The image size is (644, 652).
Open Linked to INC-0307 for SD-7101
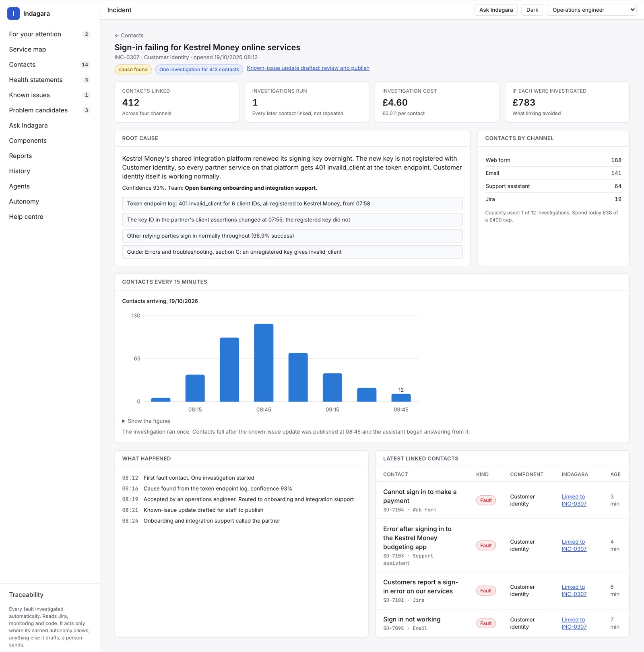click(x=574, y=590)
